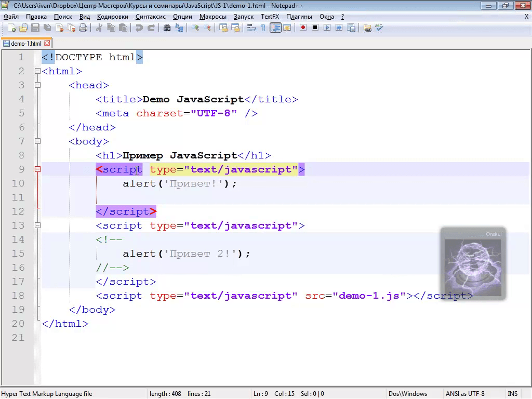Click the Synchronize vertical scrolling icon
This screenshot has height=399, width=532.
pyautogui.click(x=223, y=28)
